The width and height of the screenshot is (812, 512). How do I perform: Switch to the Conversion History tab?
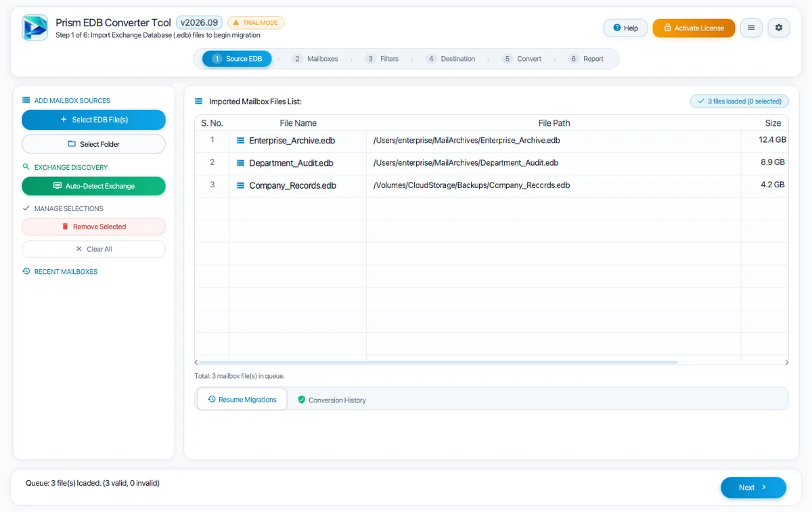point(332,400)
